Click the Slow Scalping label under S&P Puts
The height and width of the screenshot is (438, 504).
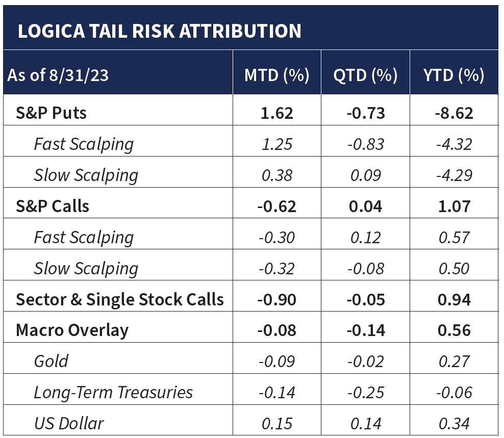click(86, 175)
